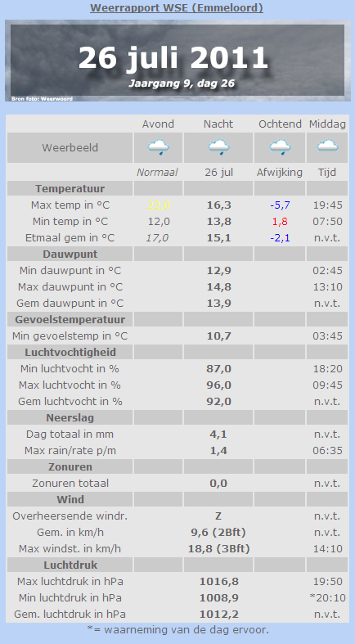Click the 18,8 (3Bft) max wind value
Viewport: 355px width, 644px height.
[218, 548]
